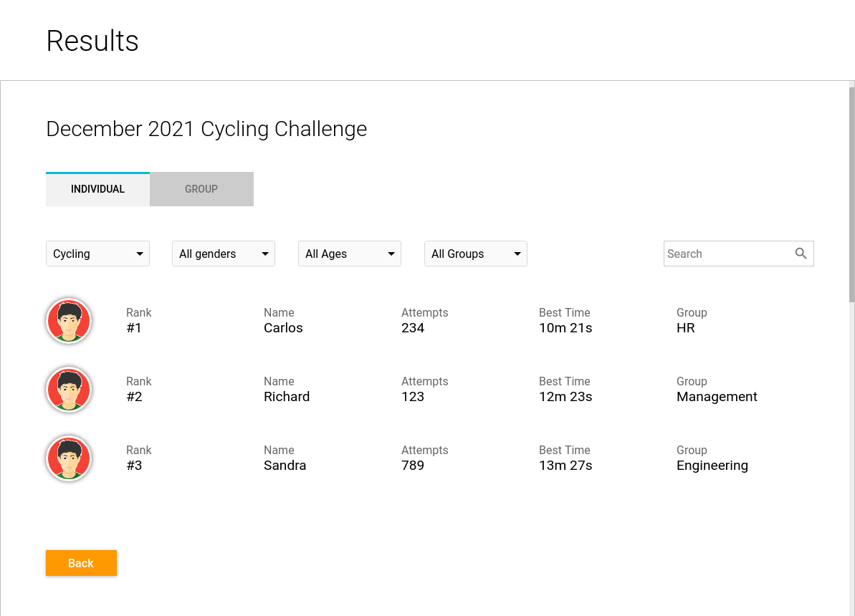
Task: Expand the All genders filter
Action: coord(224,254)
